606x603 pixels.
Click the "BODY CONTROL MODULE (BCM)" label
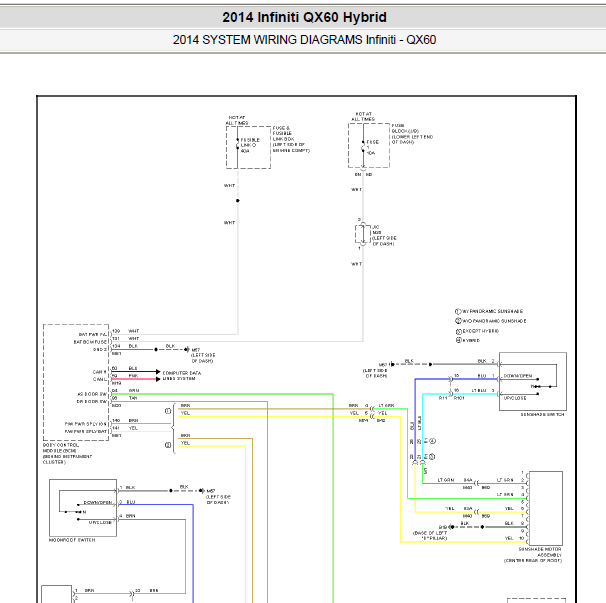[x=61, y=448]
